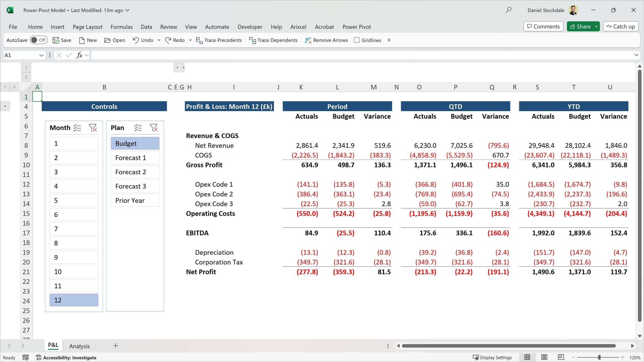
Task: Enable the Gridlines checkbox
Action: coord(357,40)
